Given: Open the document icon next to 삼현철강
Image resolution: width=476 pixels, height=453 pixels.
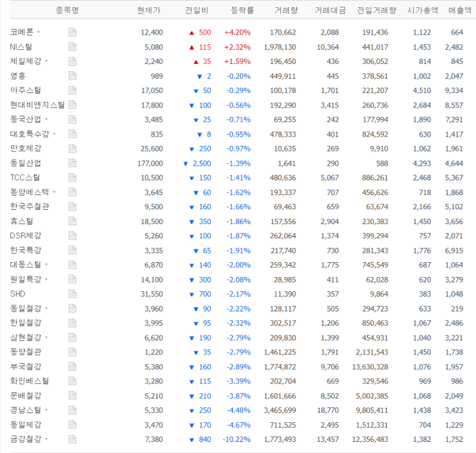Looking at the screenshot, I should 72,338.
